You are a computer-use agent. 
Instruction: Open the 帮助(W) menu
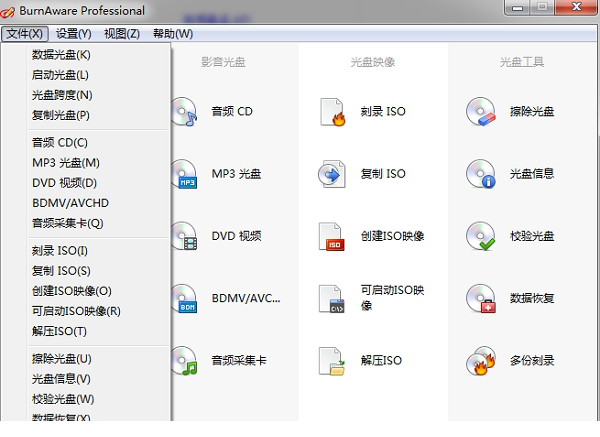point(173,34)
